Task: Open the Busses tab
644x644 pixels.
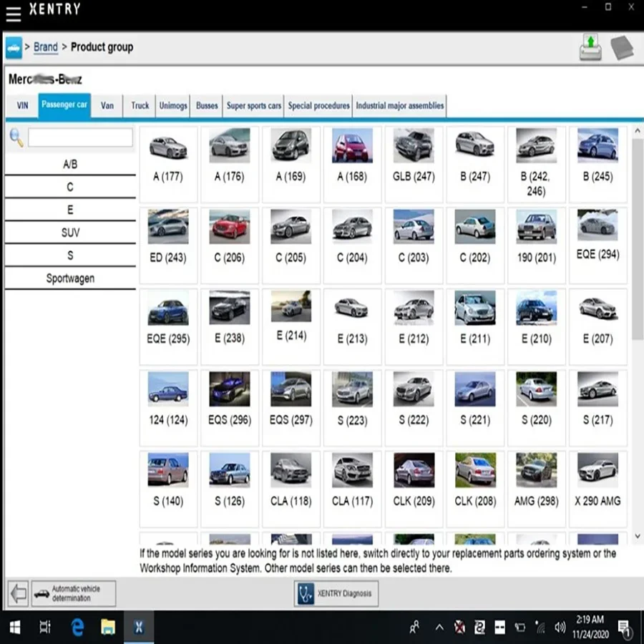Action: click(207, 106)
